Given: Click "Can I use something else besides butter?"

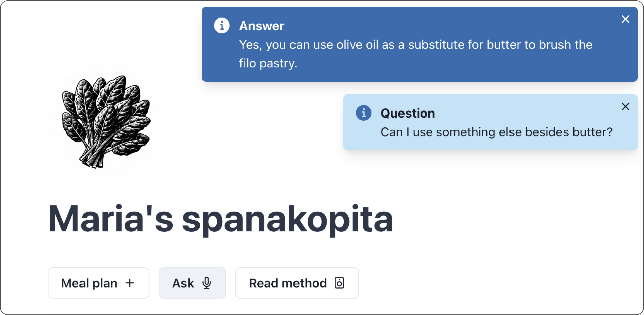Looking at the screenshot, I should coord(496,132).
